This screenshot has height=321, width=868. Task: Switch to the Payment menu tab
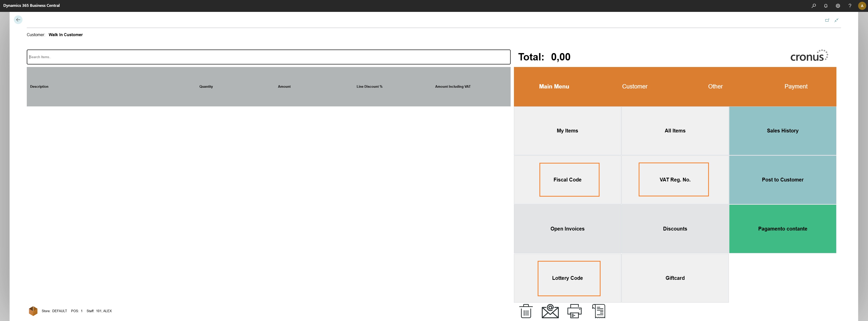pyautogui.click(x=796, y=86)
